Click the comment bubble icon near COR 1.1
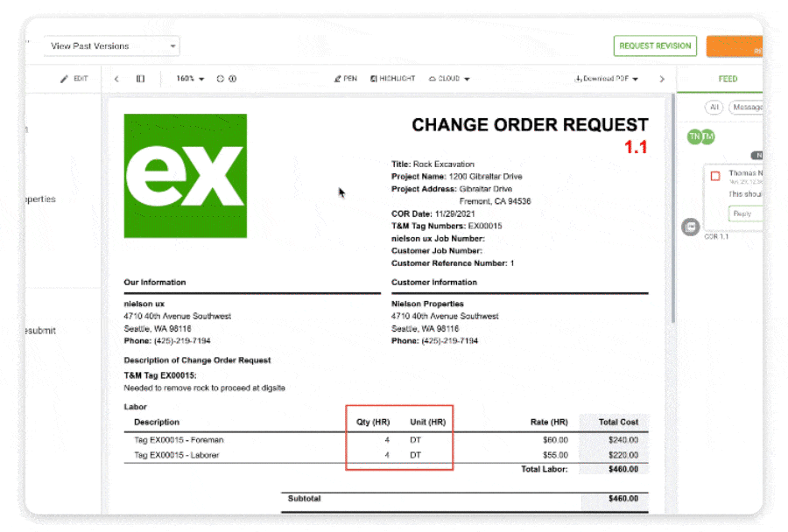788x532 pixels. 692,228
